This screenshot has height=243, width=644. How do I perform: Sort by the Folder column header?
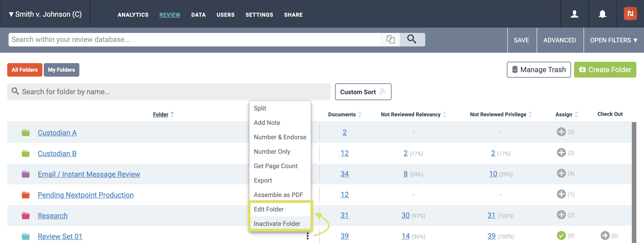[163, 115]
